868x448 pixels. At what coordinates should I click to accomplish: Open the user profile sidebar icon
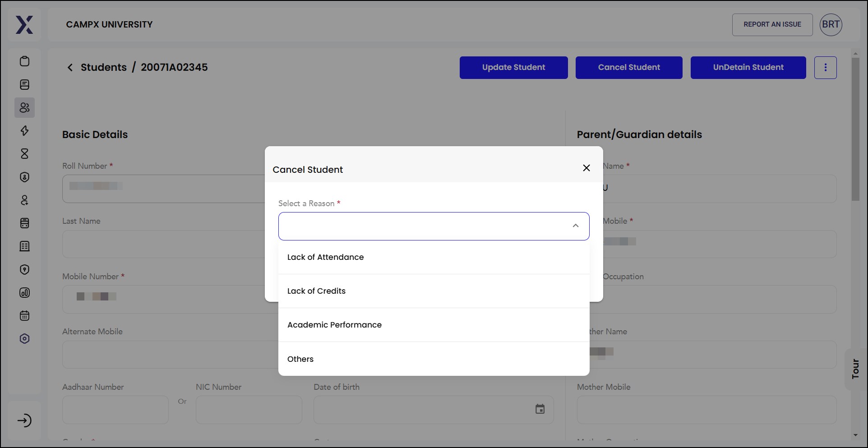coord(25,200)
